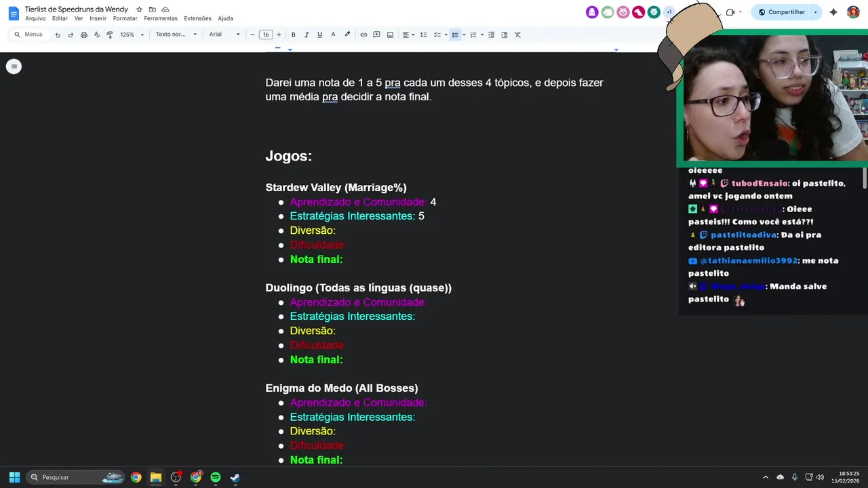The height and width of the screenshot is (488, 868).
Task: Clear the text formatting
Action: pyautogui.click(x=517, y=35)
